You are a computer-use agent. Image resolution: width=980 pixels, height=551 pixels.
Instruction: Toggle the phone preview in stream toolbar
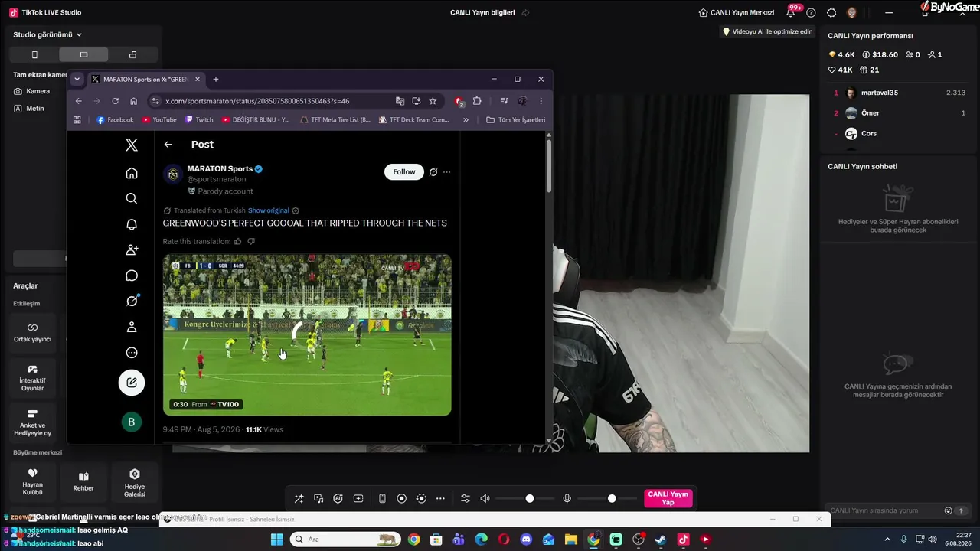[x=382, y=498]
